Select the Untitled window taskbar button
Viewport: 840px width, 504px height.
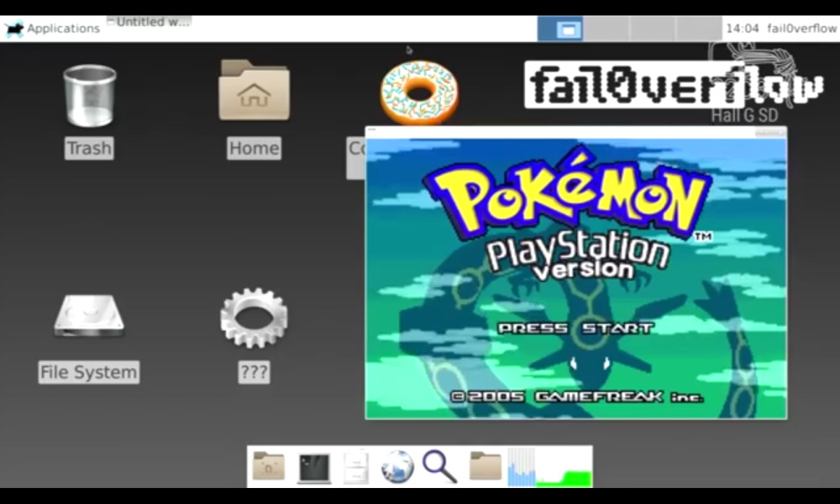[x=150, y=23]
